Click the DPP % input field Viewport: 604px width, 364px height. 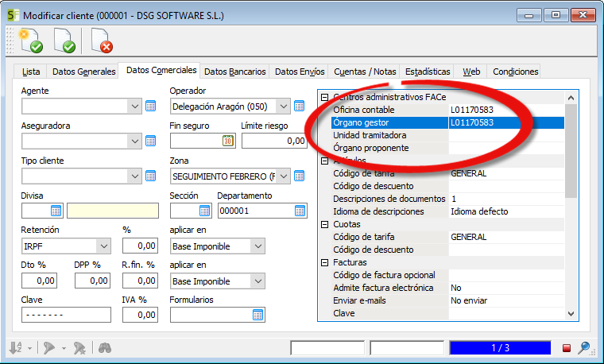tap(92, 281)
